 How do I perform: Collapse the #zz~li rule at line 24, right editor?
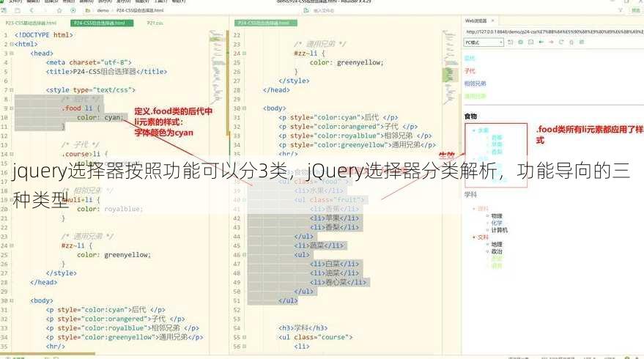pos(245,53)
